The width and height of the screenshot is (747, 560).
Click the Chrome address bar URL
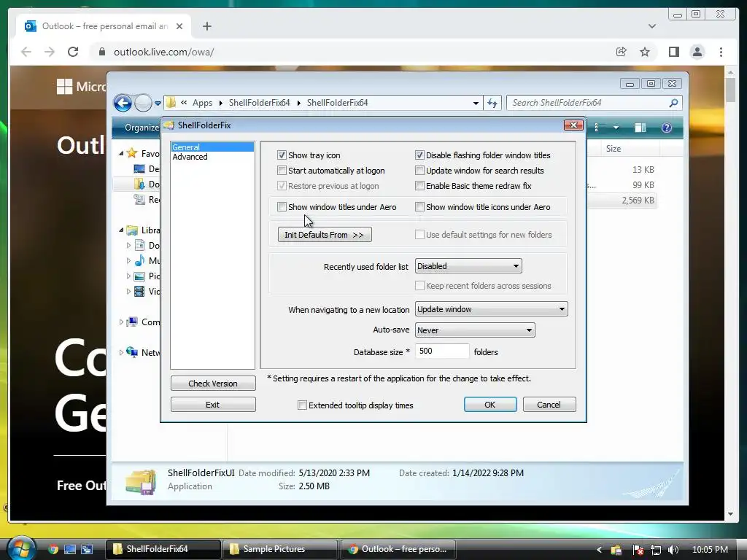(164, 52)
